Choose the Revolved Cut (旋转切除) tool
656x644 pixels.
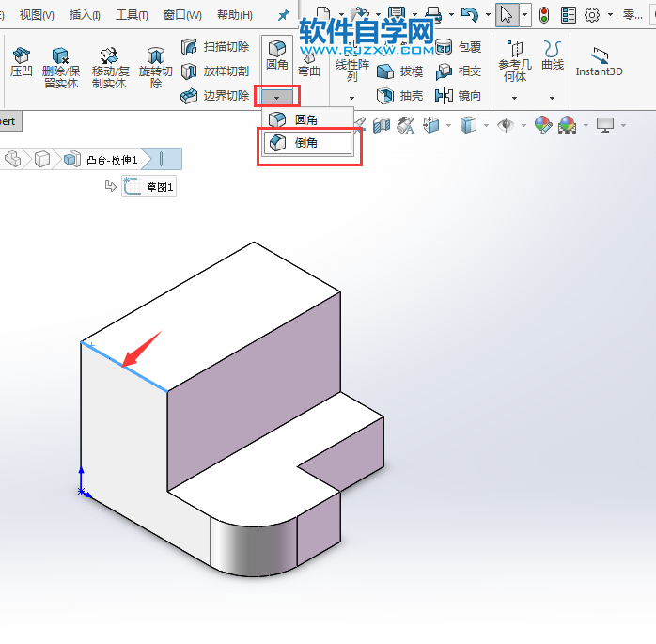[x=156, y=67]
